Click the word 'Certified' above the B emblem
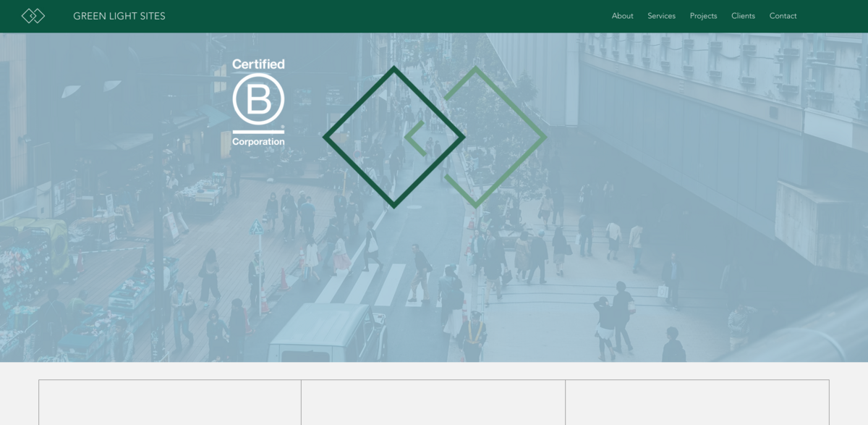The width and height of the screenshot is (868, 425). click(258, 64)
